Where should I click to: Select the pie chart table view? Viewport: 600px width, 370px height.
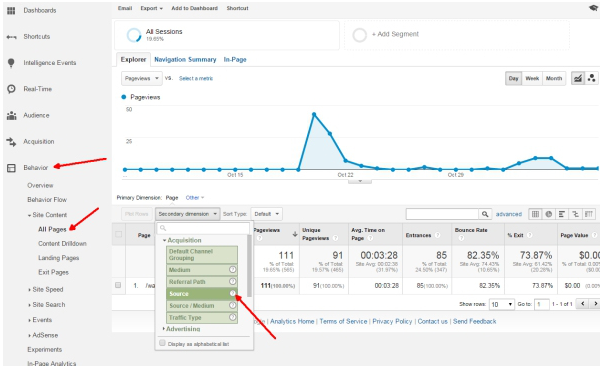(x=548, y=214)
